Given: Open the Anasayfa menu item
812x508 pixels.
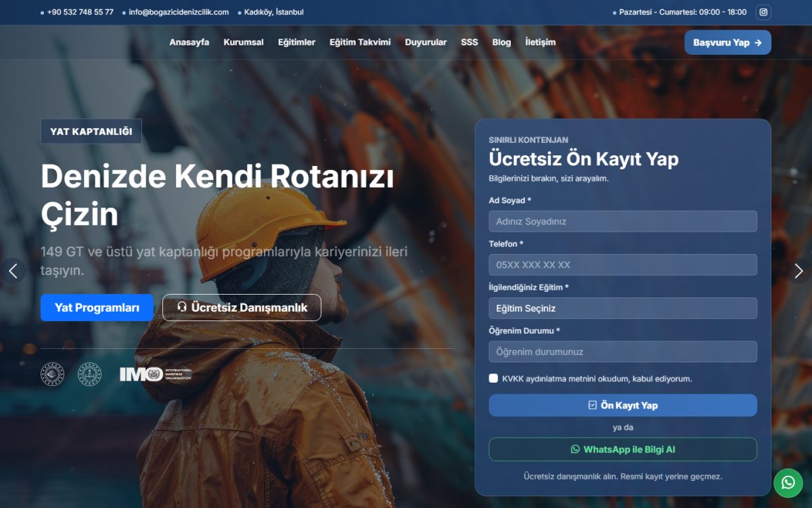Looking at the screenshot, I should coord(189,42).
